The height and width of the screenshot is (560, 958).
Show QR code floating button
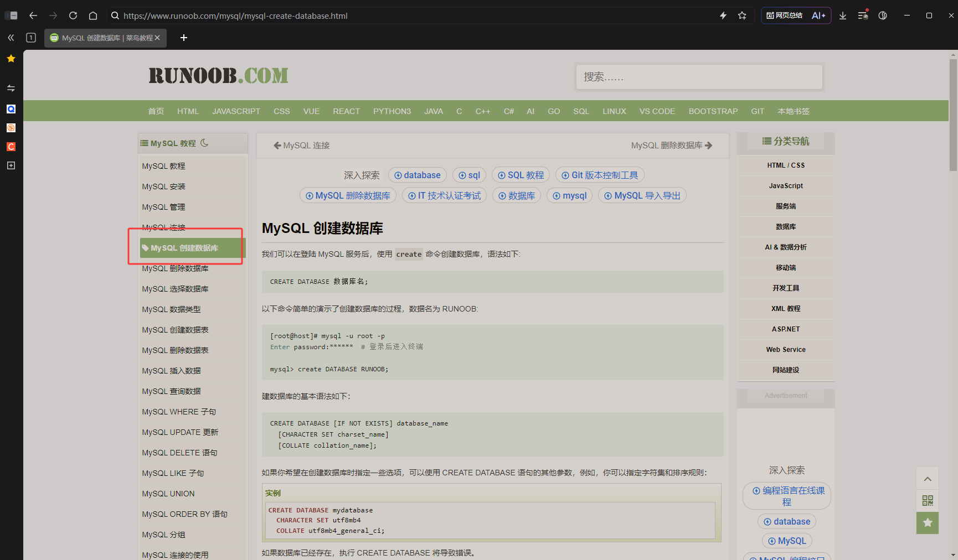tap(928, 501)
